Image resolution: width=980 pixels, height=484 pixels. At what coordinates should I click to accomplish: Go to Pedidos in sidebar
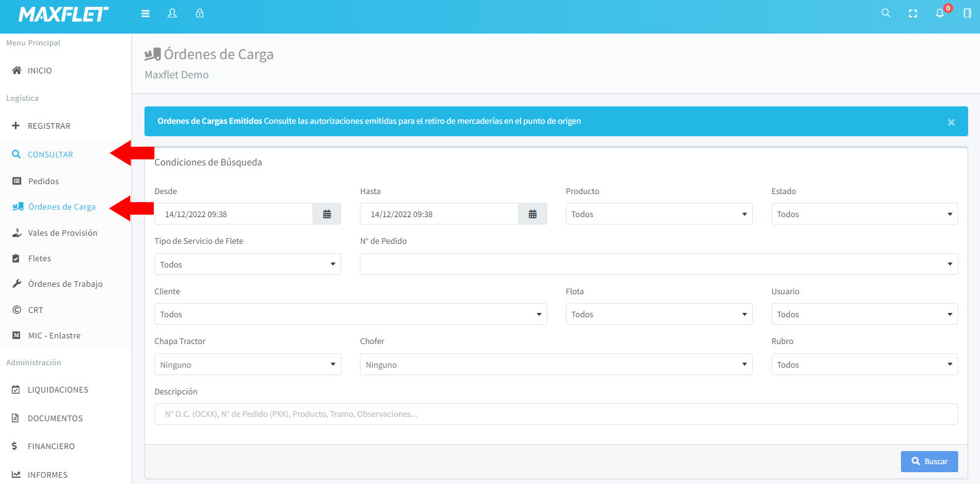[43, 181]
